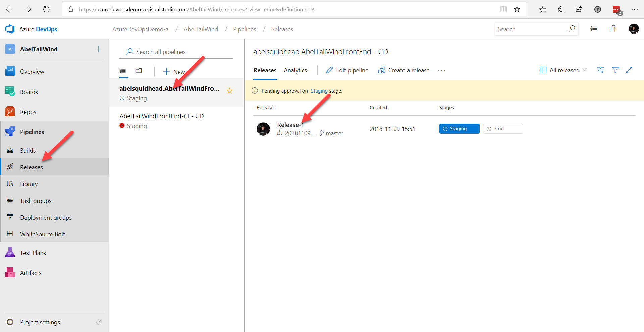This screenshot has width=644, height=332.
Task: Click the browser share icon
Action: [x=579, y=9]
